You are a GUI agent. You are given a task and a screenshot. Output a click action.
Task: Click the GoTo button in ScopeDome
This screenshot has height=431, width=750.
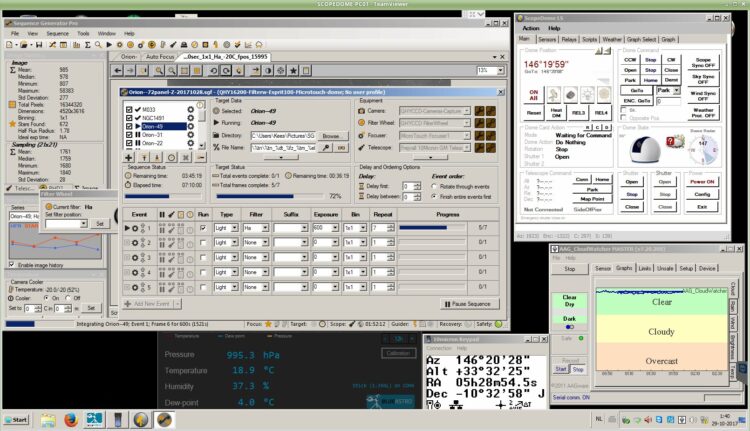click(637, 90)
